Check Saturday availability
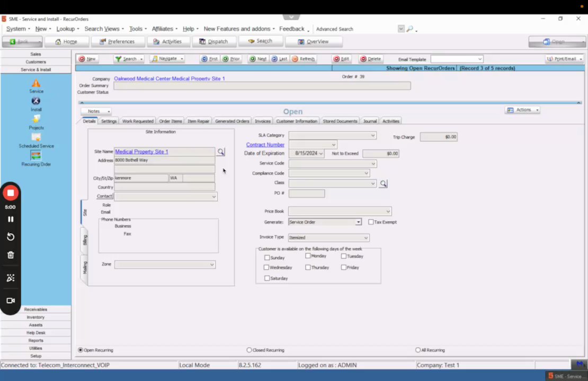This screenshot has width=588, height=381. pyautogui.click(x=267, y=278)
